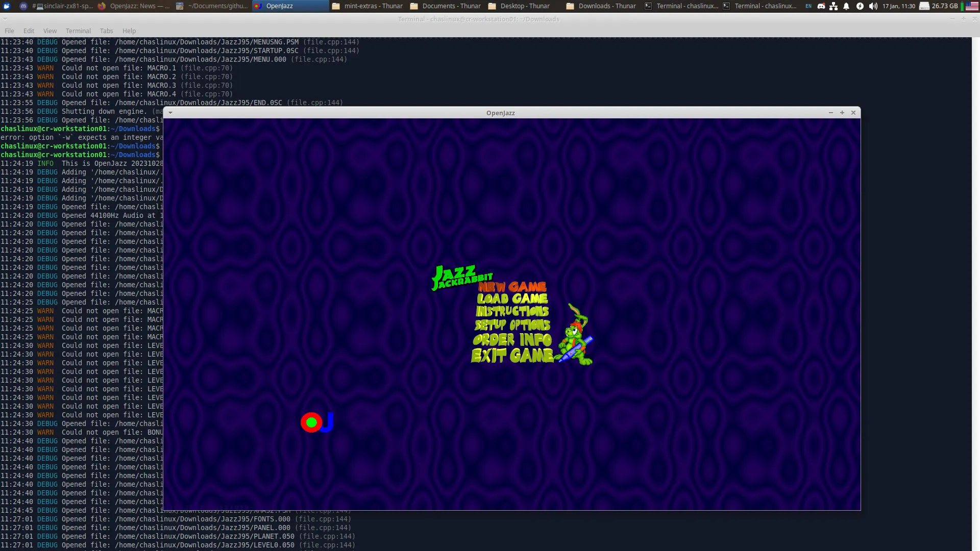Click the Jazz Jackrabbit logo

tap(462, 277)
